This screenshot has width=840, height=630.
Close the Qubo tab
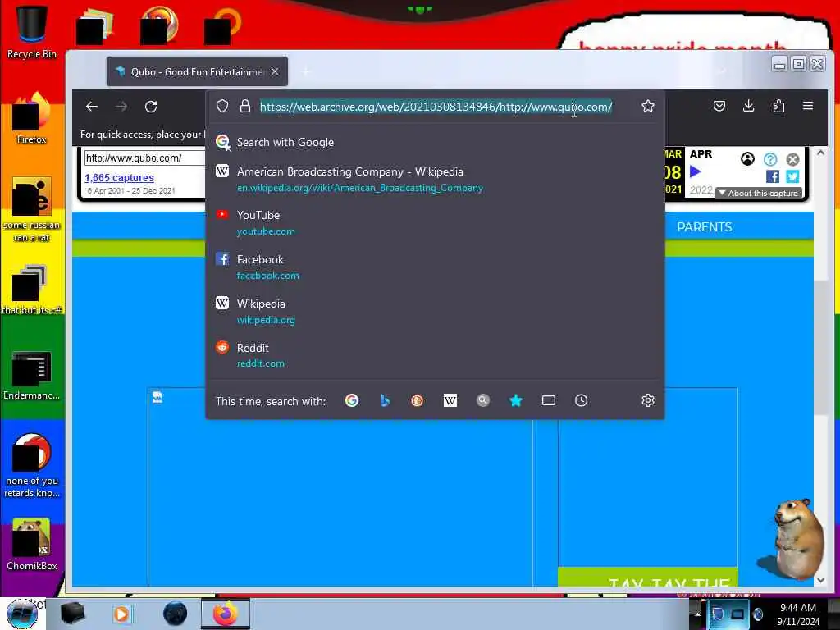(x=275, y=72)
